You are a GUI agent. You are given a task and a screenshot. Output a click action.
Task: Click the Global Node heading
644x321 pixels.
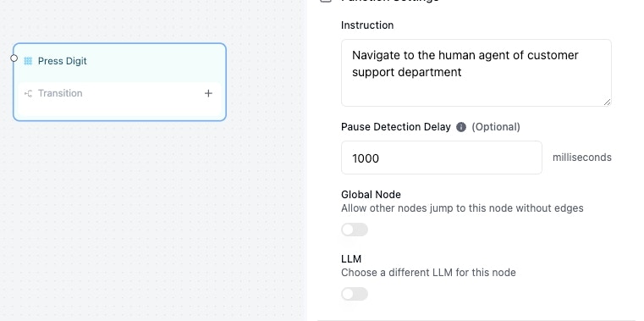click(x=371, y=195)
